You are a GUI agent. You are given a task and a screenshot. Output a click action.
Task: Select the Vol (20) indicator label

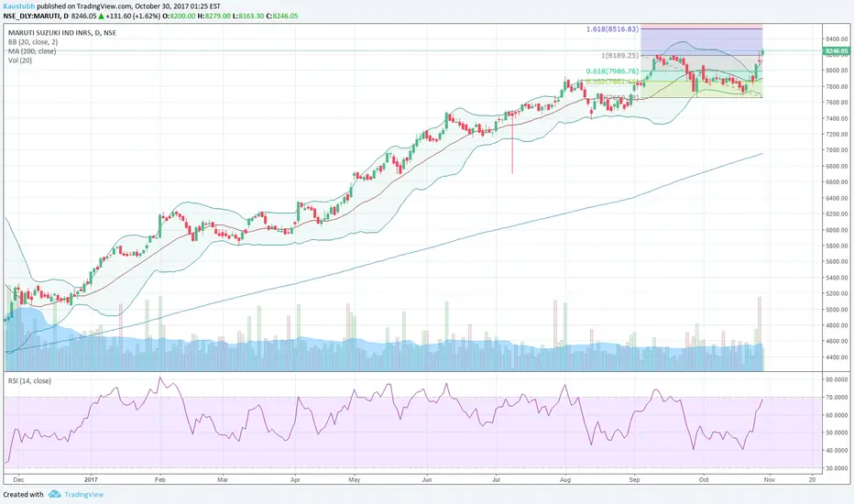click(20, 60)
